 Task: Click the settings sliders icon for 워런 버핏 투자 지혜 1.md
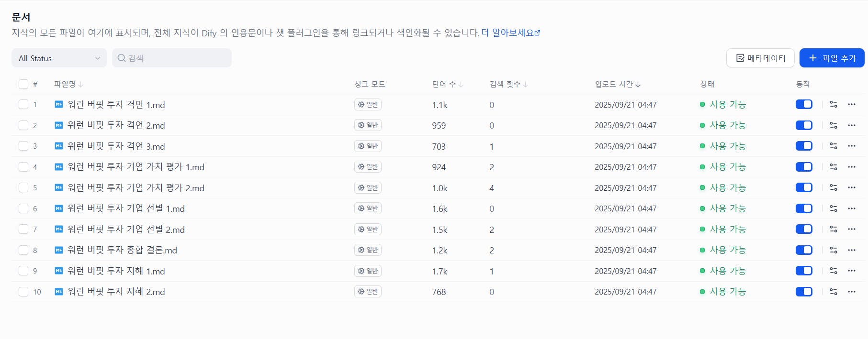tap(834, 271)
